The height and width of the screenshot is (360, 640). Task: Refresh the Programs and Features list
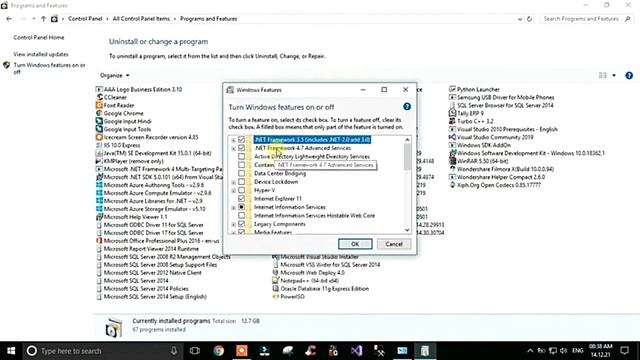tap(529, 19)
